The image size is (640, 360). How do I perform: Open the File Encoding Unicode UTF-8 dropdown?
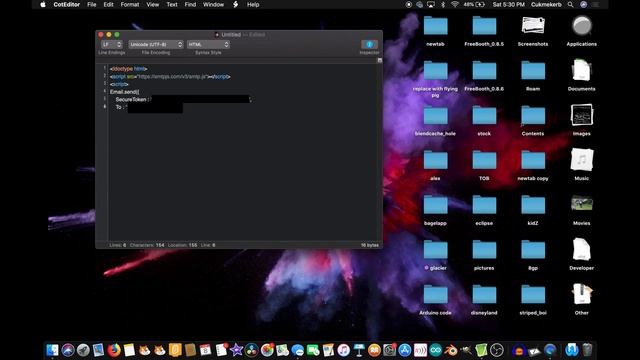click(156, 44)
